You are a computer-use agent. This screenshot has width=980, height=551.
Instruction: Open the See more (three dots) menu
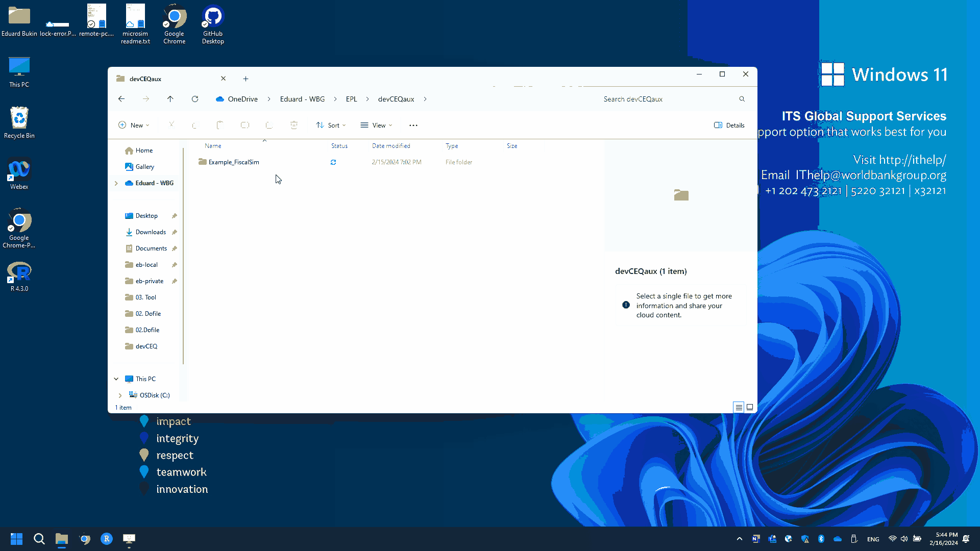[x=413, y=126]
